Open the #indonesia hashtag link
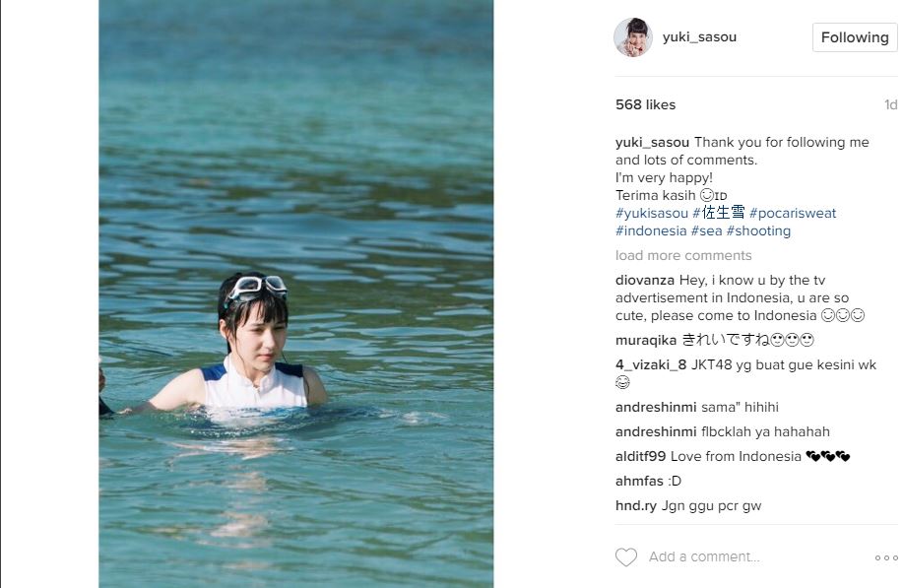This screenshot has height=588, width=903. point(651,230)
